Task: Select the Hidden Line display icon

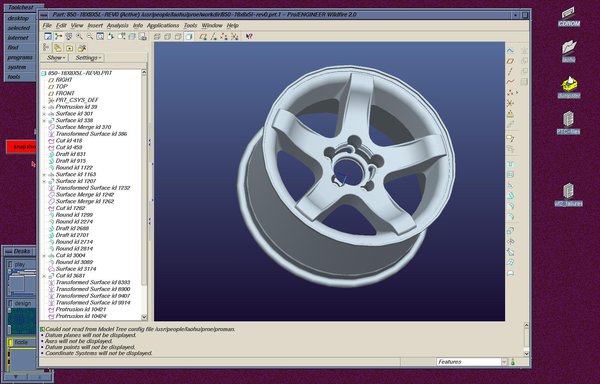Action: coord(167,37)
